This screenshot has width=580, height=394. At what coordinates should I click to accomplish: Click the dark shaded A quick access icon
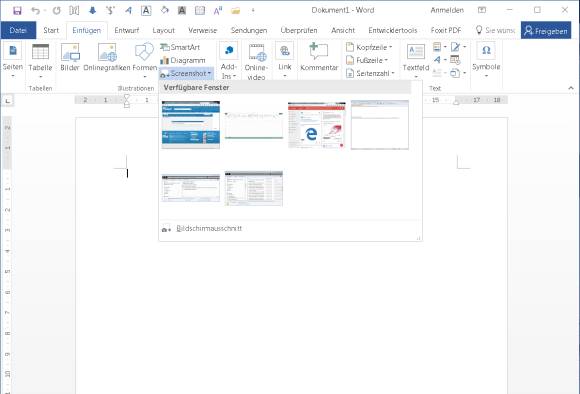pyautogui.click(x=182, y=11)
